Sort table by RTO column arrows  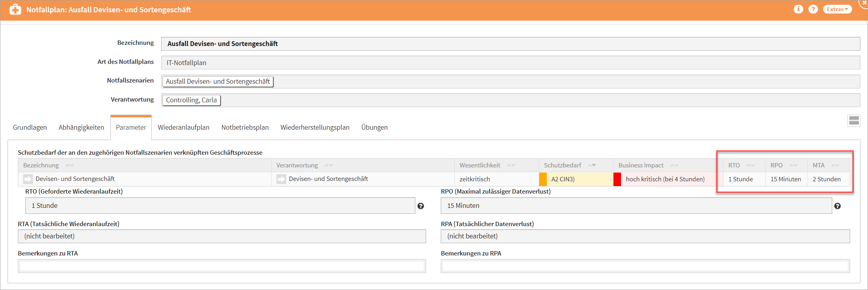(750, 165)
